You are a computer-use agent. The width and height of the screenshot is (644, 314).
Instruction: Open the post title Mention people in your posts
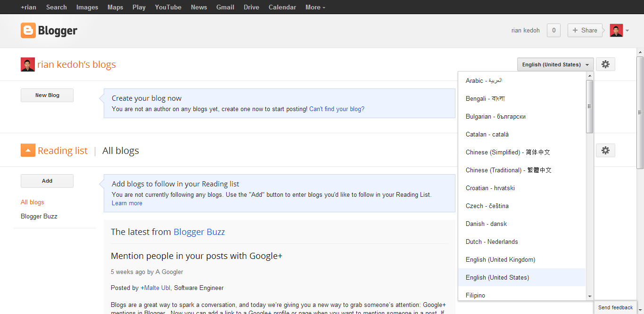[x=196, y=256]
